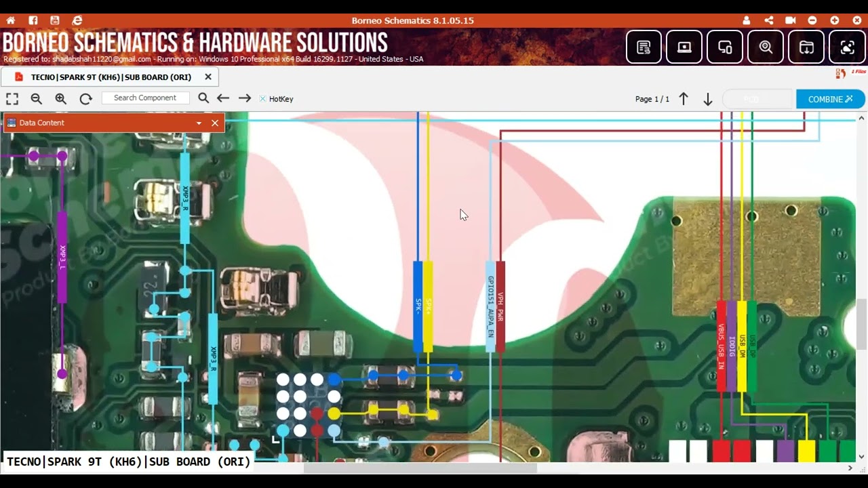Click the USB_DP green signal label
Viewport: 868px width, 488px height.
pyautogui.click(x=752, y=346)
